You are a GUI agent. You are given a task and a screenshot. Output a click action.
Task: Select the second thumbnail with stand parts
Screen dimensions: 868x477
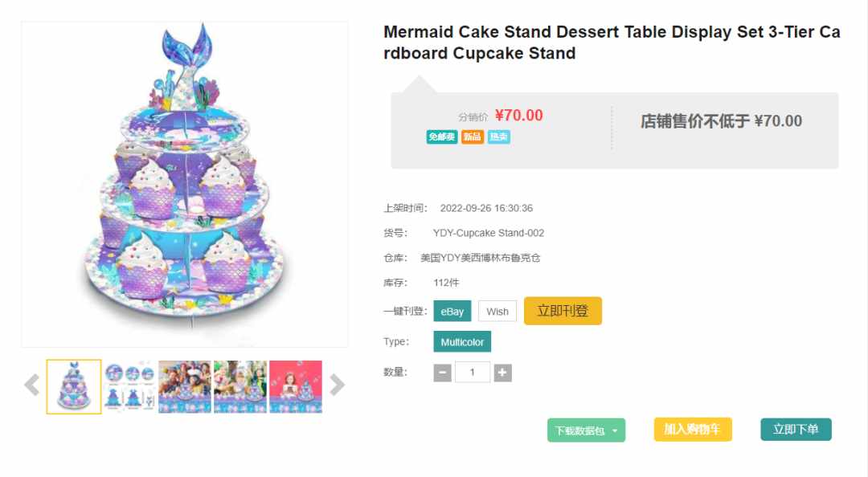129,387
